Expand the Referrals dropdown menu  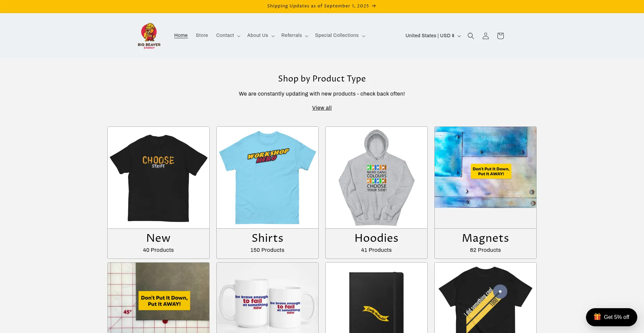click(x=294, y=36)
